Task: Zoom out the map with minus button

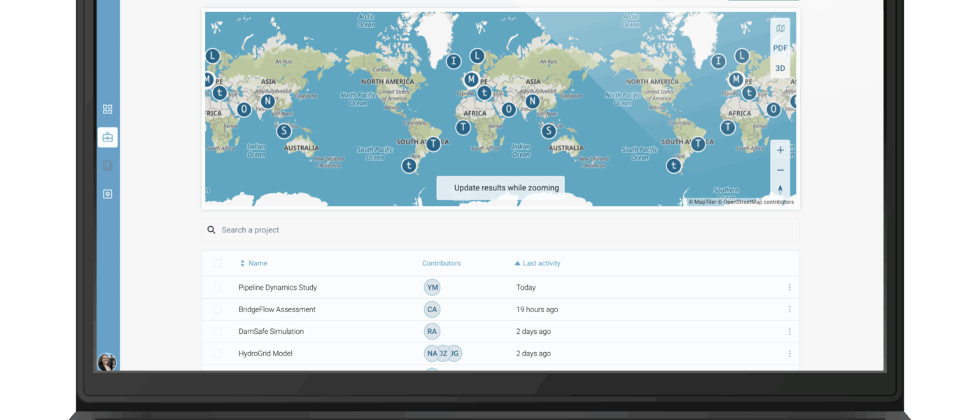Action: tap(780, 170)
